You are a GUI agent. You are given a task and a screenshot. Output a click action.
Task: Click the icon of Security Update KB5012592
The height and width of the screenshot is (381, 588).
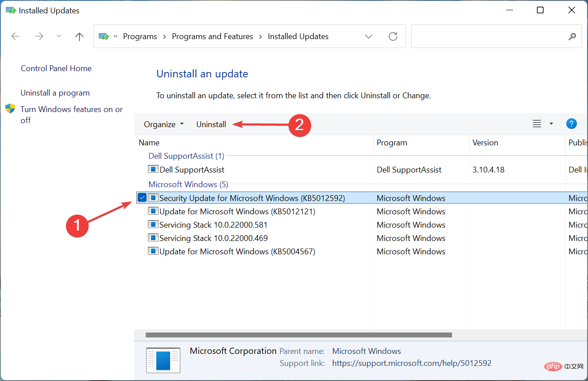point(153,198)
